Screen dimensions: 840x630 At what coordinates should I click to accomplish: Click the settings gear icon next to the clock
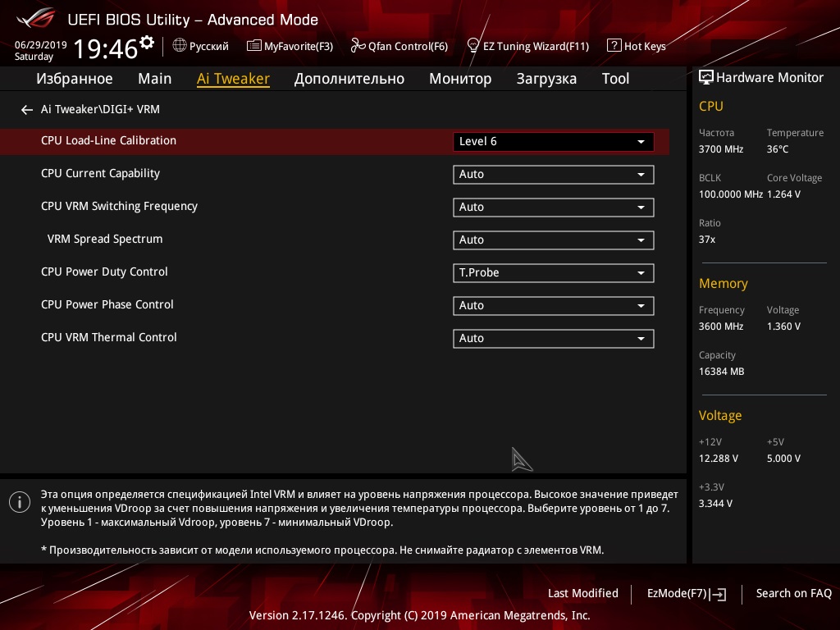tap(147, 43)
